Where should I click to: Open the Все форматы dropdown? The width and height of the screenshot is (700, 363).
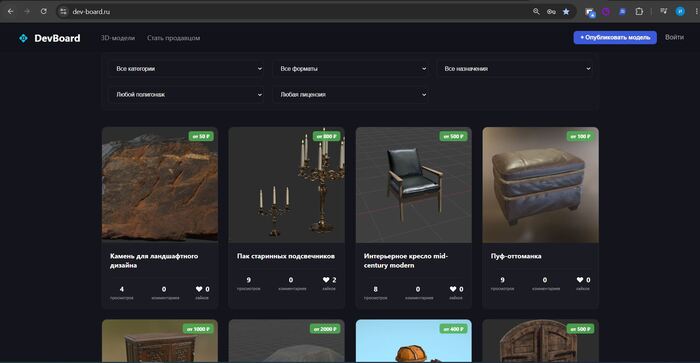coord(351,69)
